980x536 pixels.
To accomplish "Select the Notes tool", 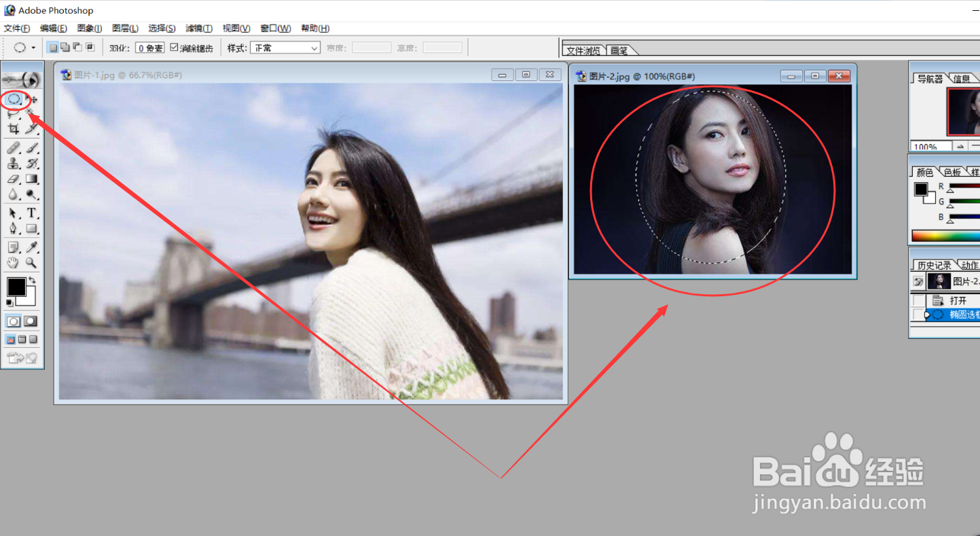I will click(x=14, y=247).
